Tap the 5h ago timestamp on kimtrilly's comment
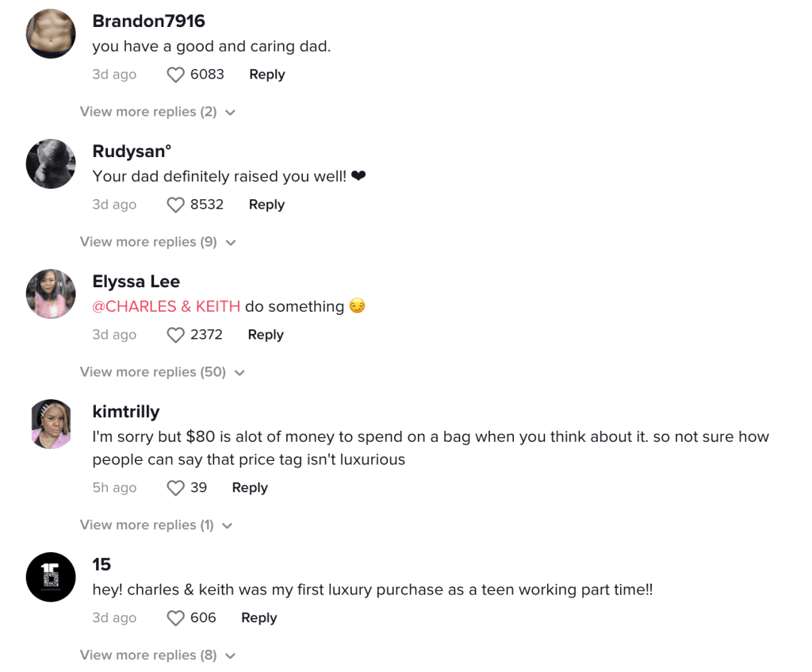812x672 pixels. [x=114, y=487]
